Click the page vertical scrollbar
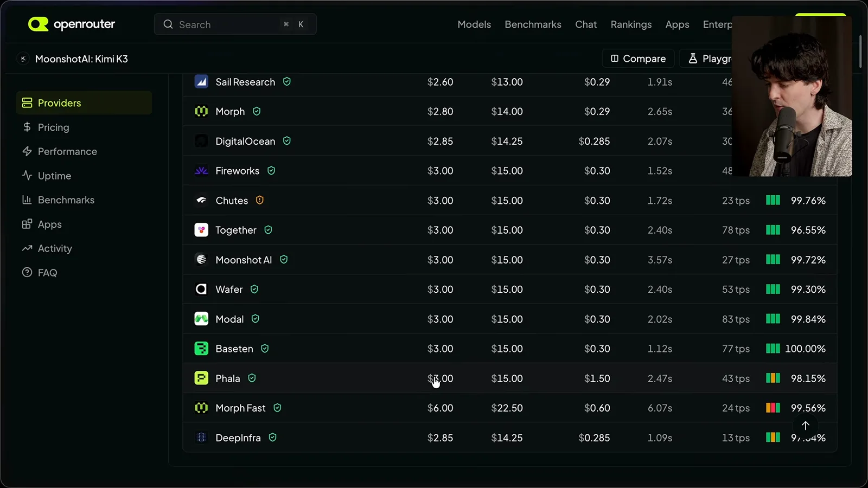Image resolution: width=868 pixels, height=488 pixels. 860,52
